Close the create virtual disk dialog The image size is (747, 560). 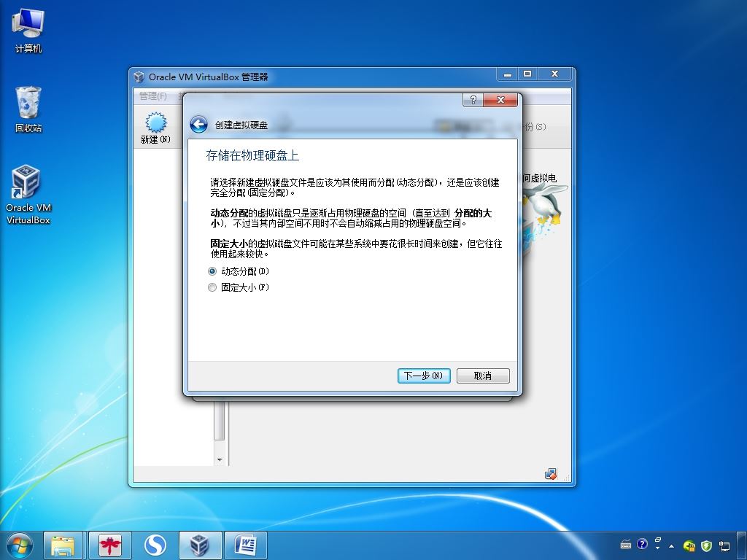point(500,99)
